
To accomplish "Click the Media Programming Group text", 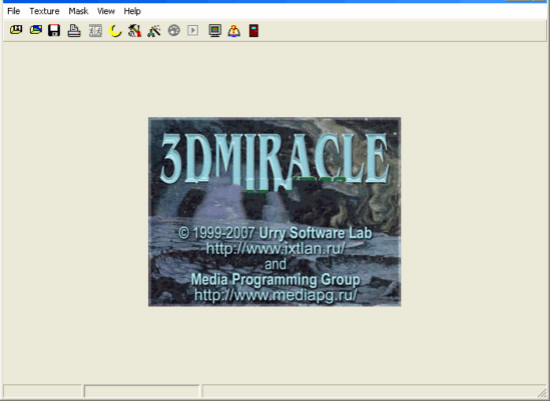I will (x=276, y=280).
